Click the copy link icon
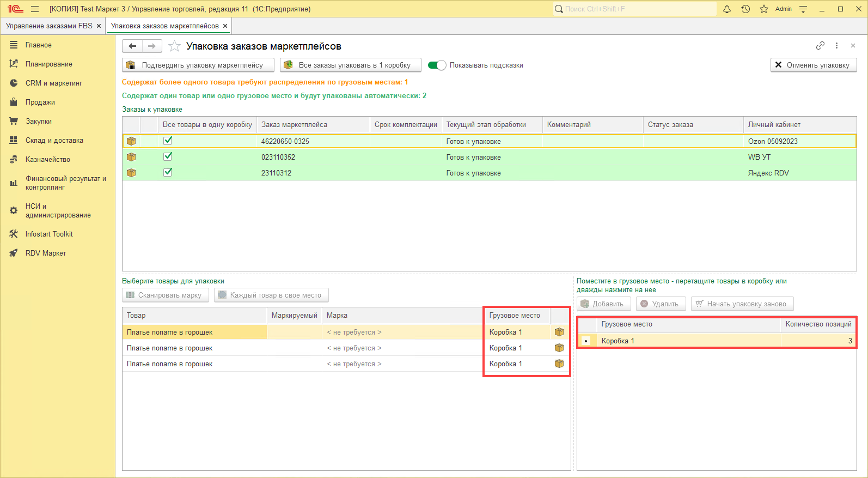Screen dimensions: 868x478 pyautogui.click(x=820, y=46)
